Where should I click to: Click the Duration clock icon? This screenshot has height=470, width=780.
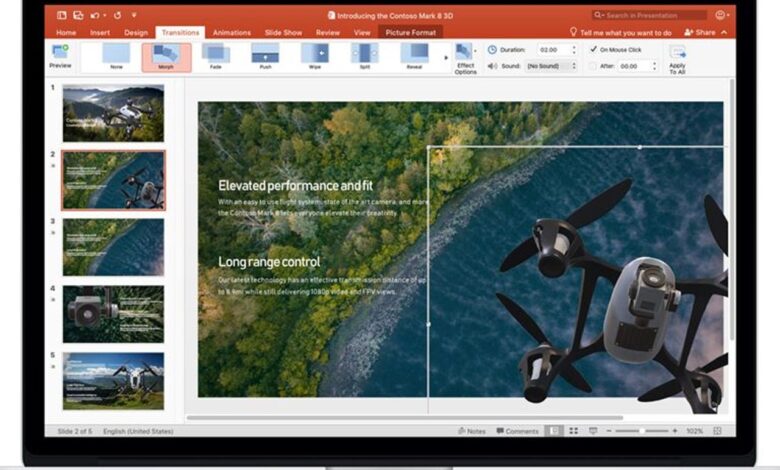[492, 50]
